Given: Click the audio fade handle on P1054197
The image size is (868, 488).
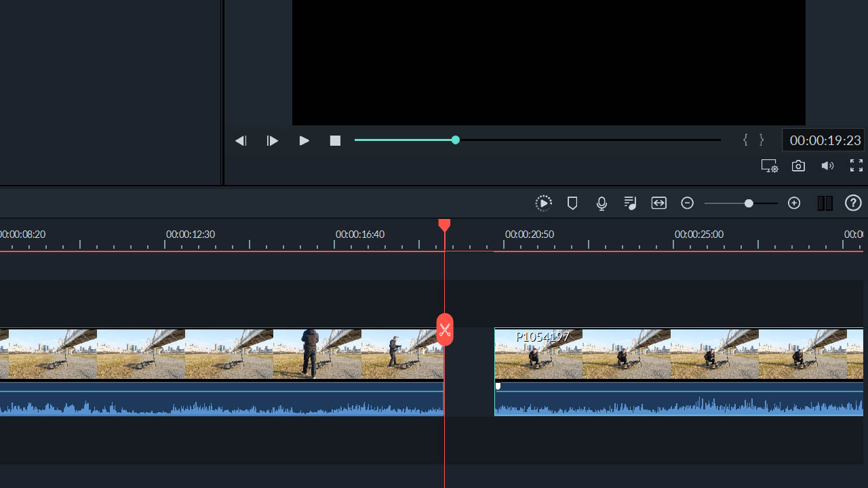Looking at the screenshot, I should point(498,386).
